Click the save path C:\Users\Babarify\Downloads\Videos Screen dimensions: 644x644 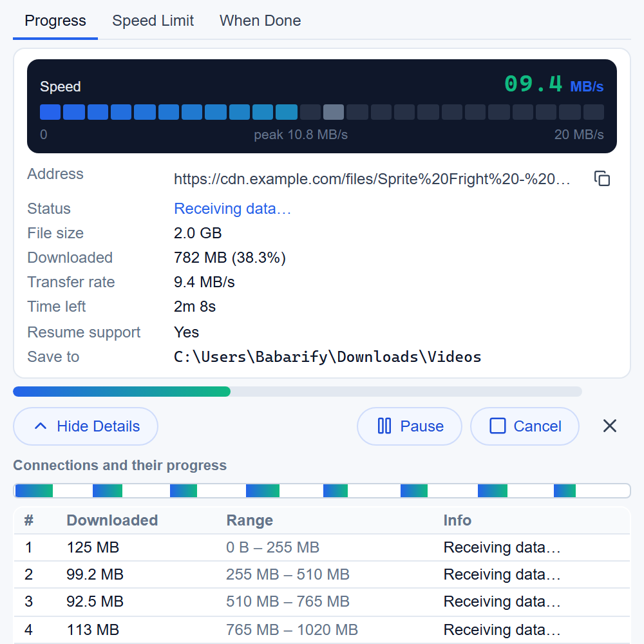(x=327, y=357)
